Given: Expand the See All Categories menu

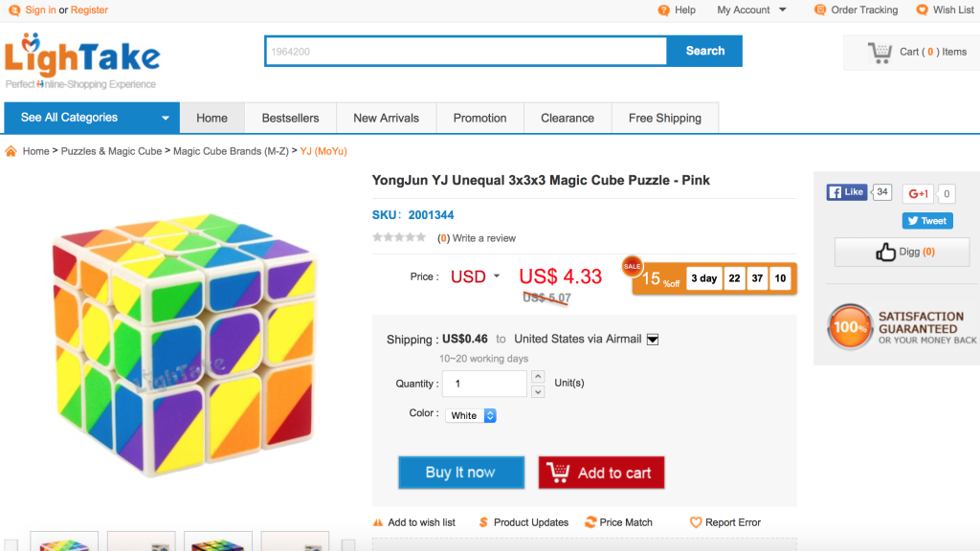Looking at the screenshot, I should tap(91, 118).
